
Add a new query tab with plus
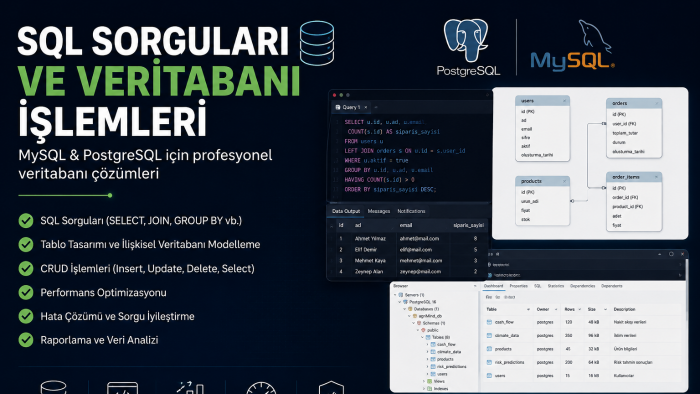376,107
